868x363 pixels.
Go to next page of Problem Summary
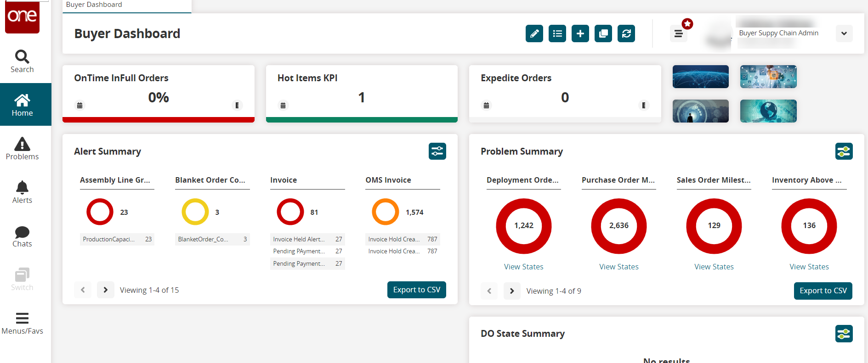pyautogui.click(x=512, y=291)
